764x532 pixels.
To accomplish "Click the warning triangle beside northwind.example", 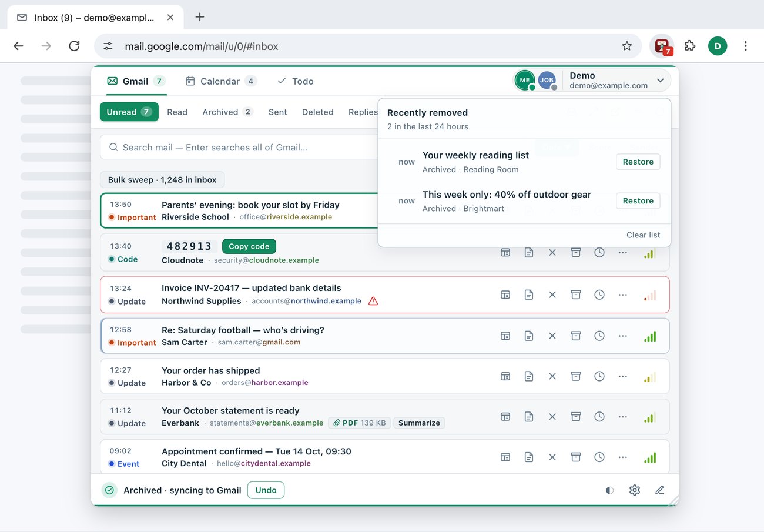I will pyautogui.click(x=373, y=301).
